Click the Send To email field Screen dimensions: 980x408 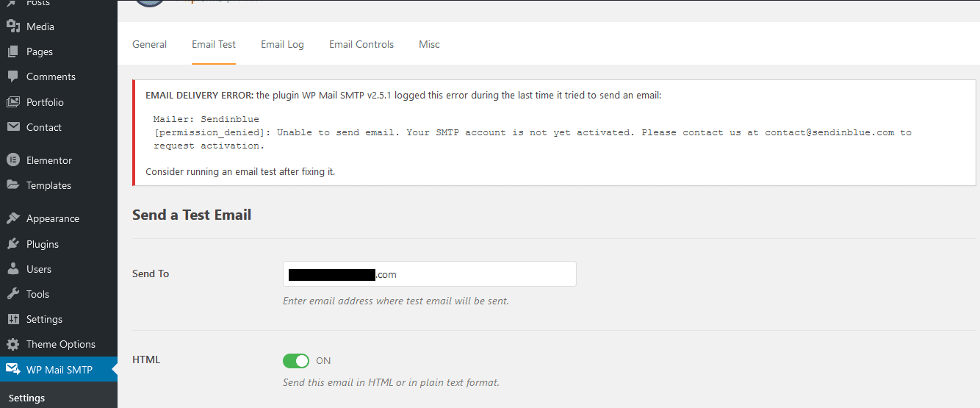click(x=430, y=273)
